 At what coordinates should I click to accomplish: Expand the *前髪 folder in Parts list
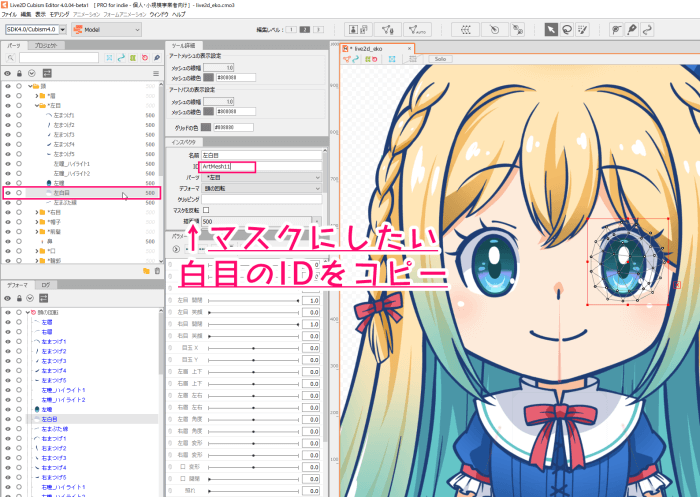point(37,231)
